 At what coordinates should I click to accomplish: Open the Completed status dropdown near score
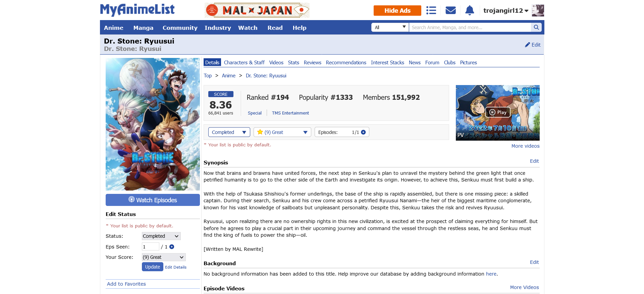229,132
